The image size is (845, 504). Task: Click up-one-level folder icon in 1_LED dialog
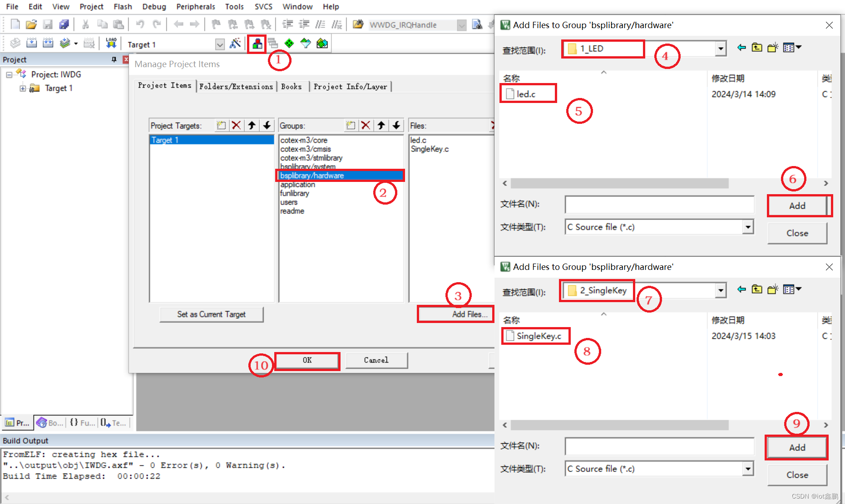757,48
